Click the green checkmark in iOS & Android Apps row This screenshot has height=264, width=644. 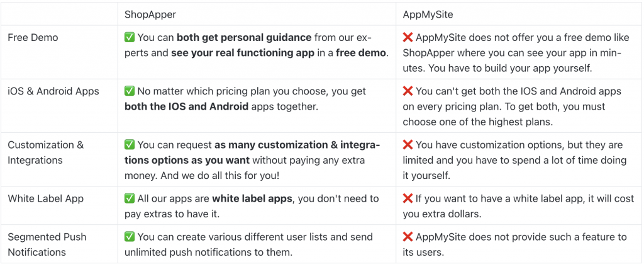[130, 91]
